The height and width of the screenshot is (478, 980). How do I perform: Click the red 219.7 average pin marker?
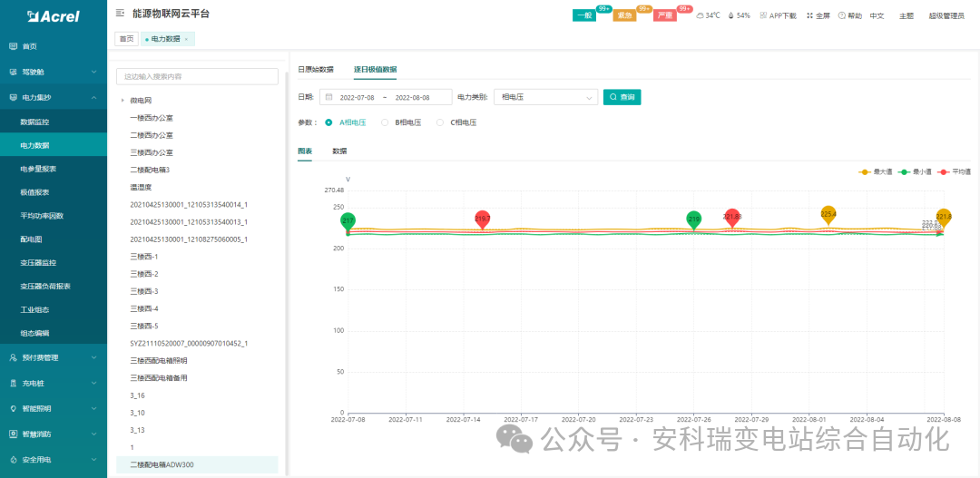coord(482,219)
